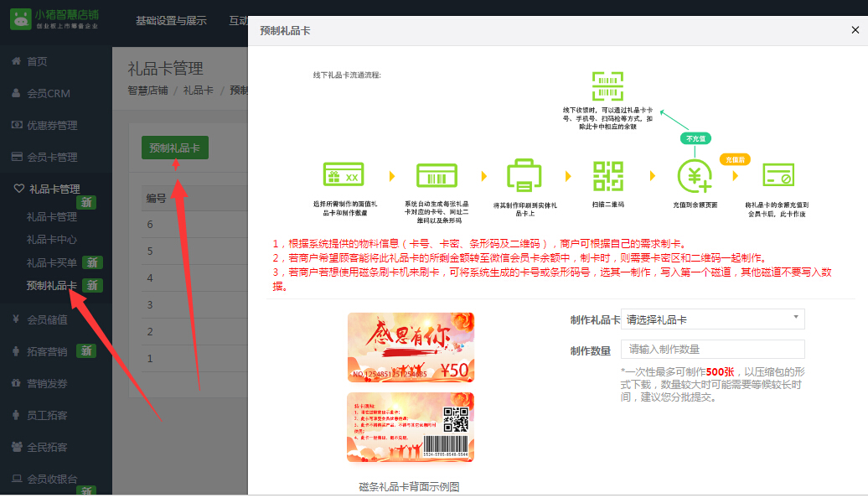Click the home icon beside 首页
Viewport: 868px width, 498px height.
17,61
